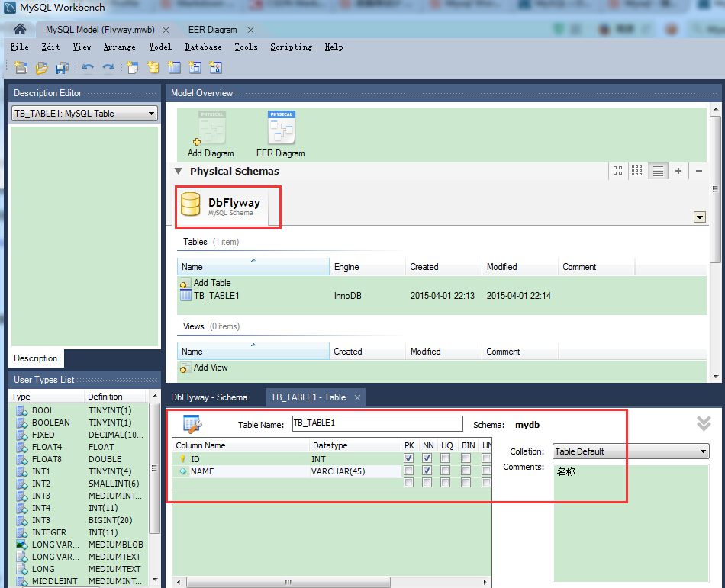Open the Scripting menu
The width and height of the screenshot is (725, 588).
[292, 47]
